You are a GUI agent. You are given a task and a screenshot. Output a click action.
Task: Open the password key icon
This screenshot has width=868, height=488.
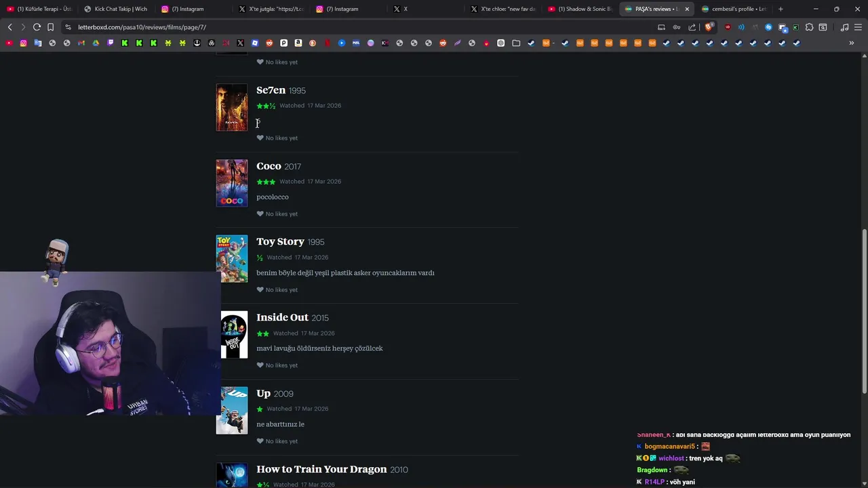coord(676,27)
